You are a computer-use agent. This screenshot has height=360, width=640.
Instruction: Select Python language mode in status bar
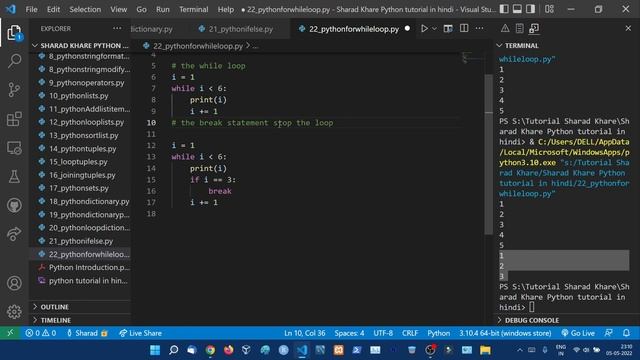438,333
